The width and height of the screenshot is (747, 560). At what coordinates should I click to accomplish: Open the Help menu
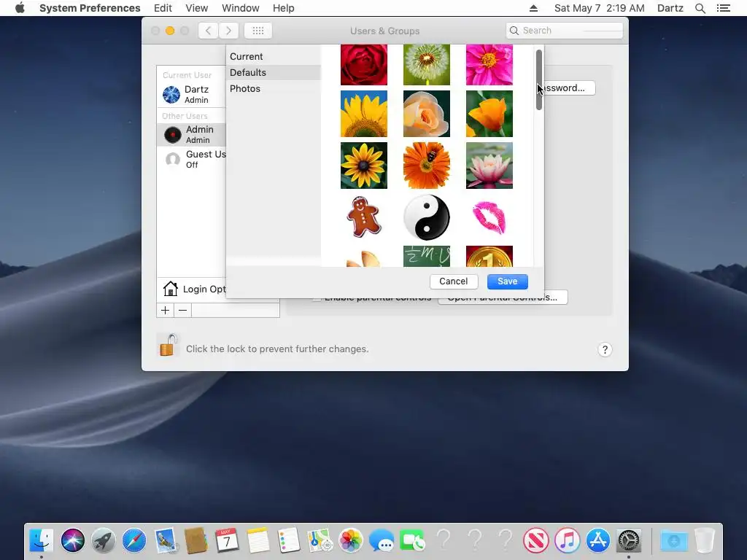click(284, 8)
